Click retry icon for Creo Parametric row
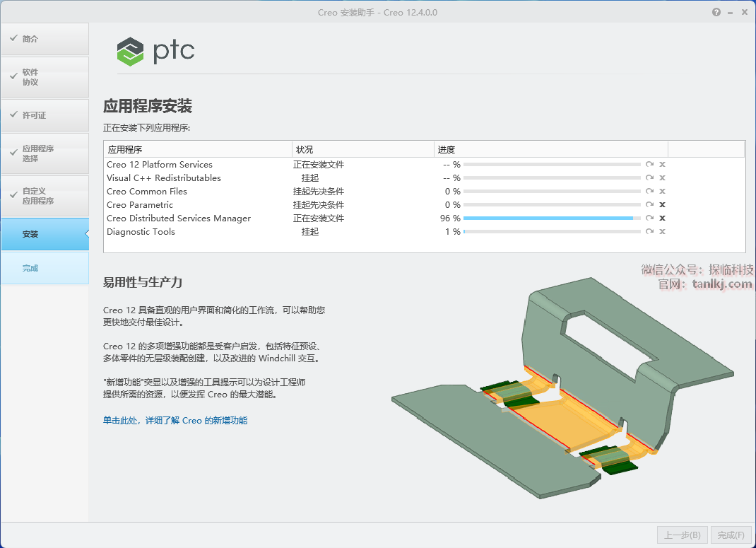 point(649,205)
